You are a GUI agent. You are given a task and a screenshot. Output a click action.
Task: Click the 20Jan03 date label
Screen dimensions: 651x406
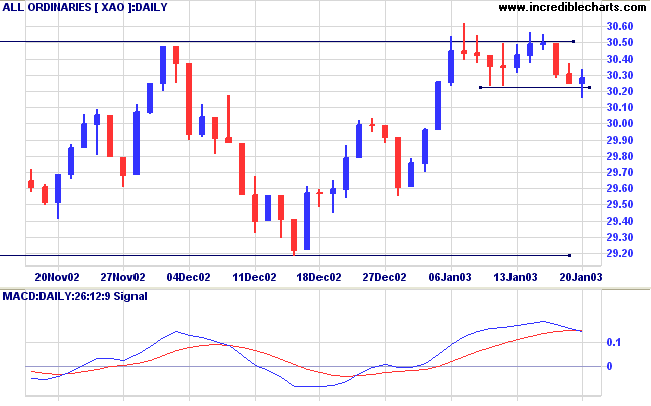(581, 277)
